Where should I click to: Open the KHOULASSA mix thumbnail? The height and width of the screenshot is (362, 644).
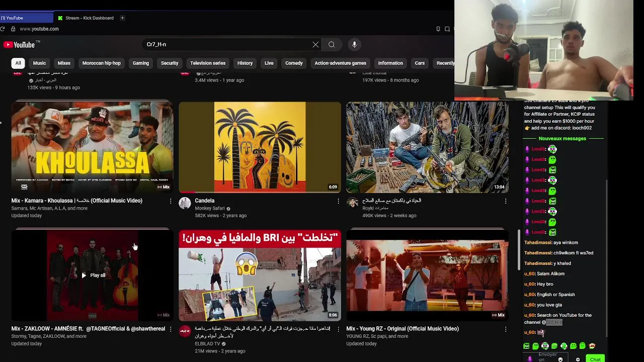click(93, 147)
